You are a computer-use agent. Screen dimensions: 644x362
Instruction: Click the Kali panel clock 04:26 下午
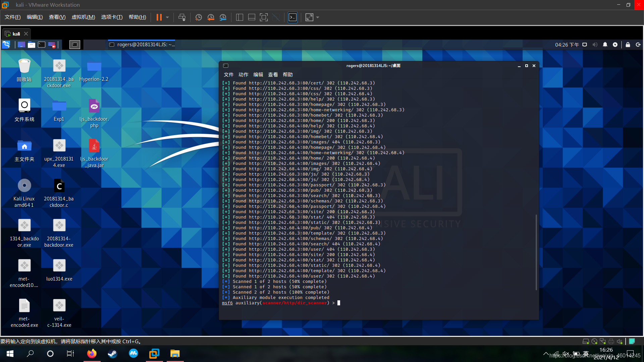[x=567, y=45]
